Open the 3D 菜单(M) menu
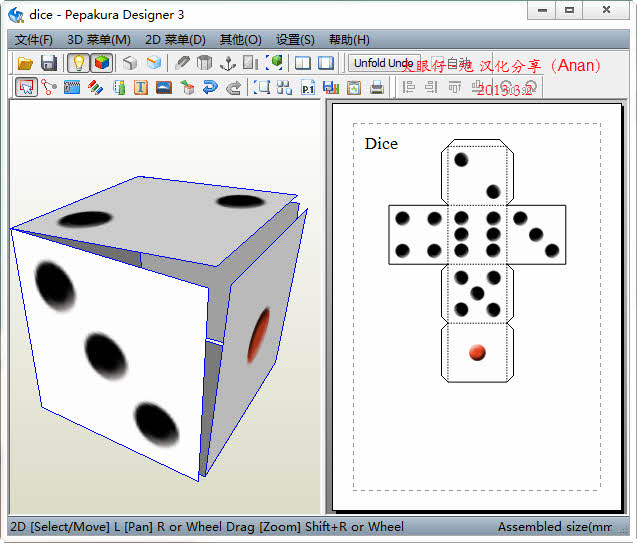Image resolution: width=637 pixels, height=543 pixels. click(98, 40)
